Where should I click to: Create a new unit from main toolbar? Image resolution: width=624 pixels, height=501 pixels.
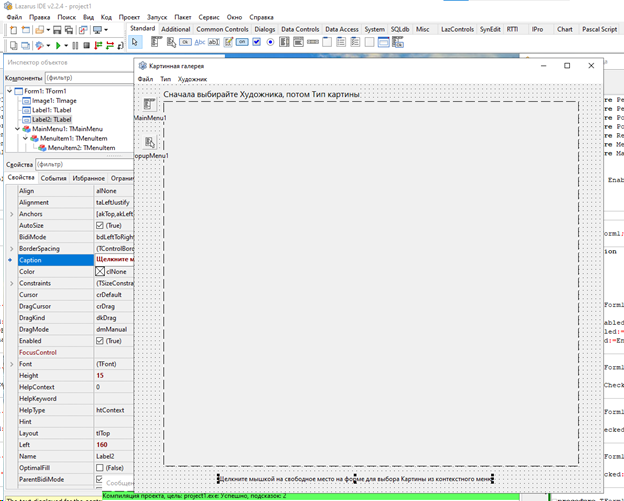point(14,30)
